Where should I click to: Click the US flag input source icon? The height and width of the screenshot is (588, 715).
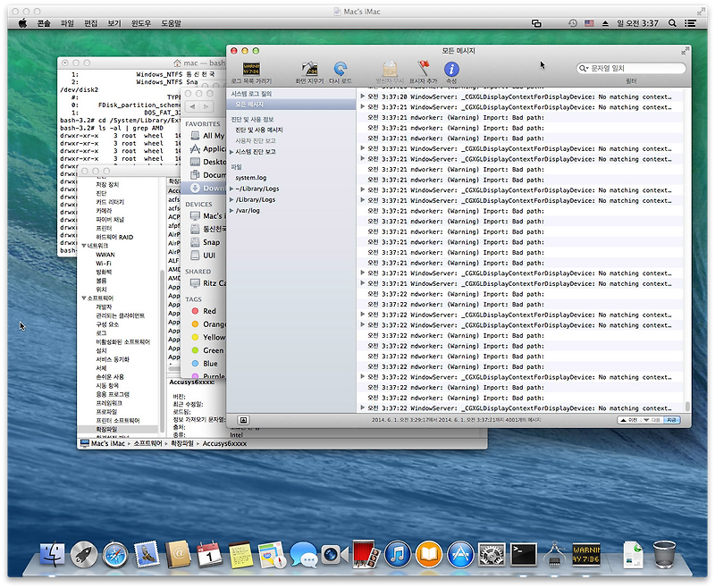point(589,23)
